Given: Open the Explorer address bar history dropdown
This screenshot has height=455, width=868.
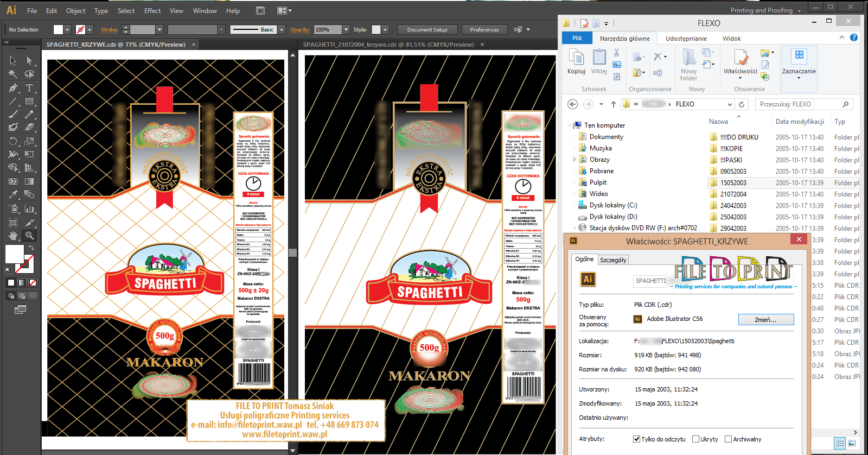Looking at the screenshot, I should tap(730, 104).
